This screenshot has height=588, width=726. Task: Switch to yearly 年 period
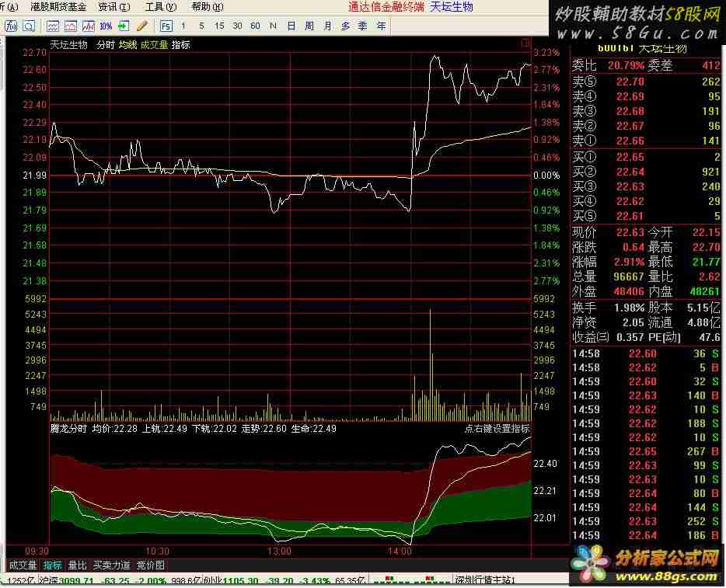tap(381, 26)
